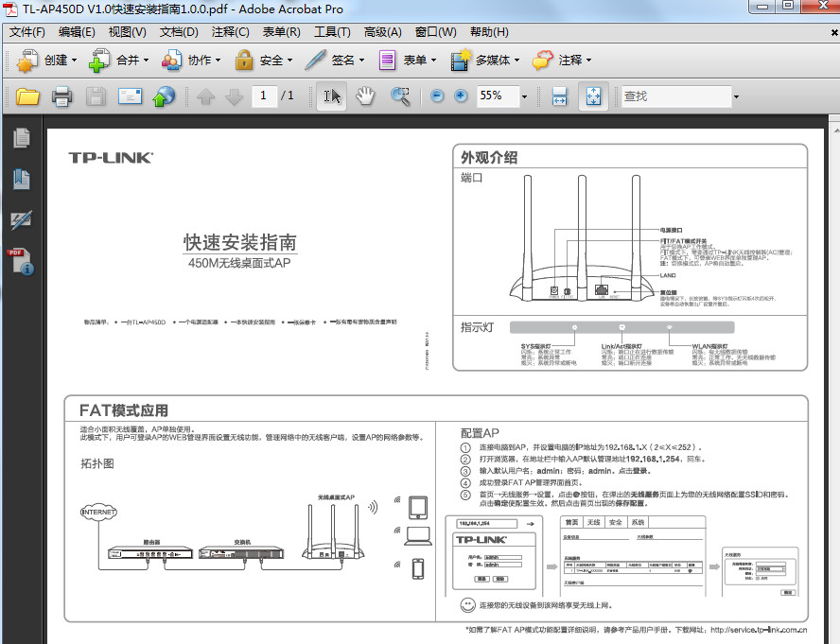Toggle the Fit Width scrolling mode button
840x644 pixels.
pyautogui.click(x=559, y=96)
